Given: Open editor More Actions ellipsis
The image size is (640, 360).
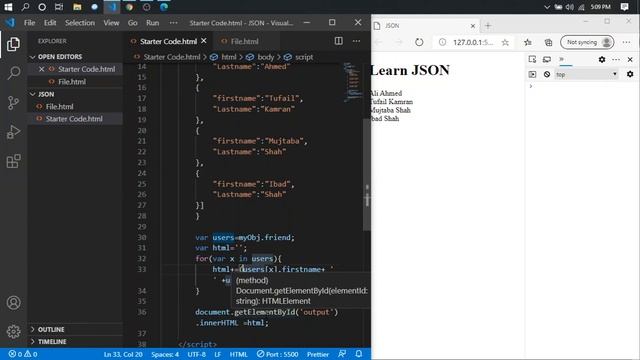Looking at the screenshot, I should pyautogui.click(x=356, y=41).
